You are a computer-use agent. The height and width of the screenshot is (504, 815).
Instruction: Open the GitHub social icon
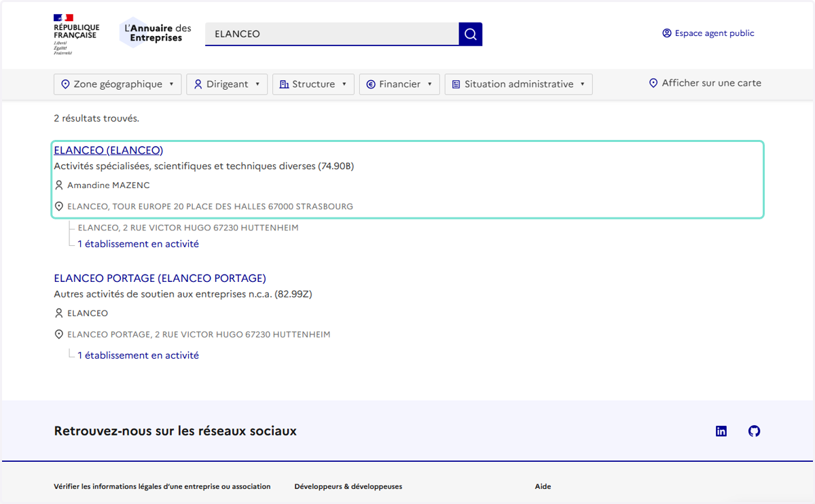point(754,431)
